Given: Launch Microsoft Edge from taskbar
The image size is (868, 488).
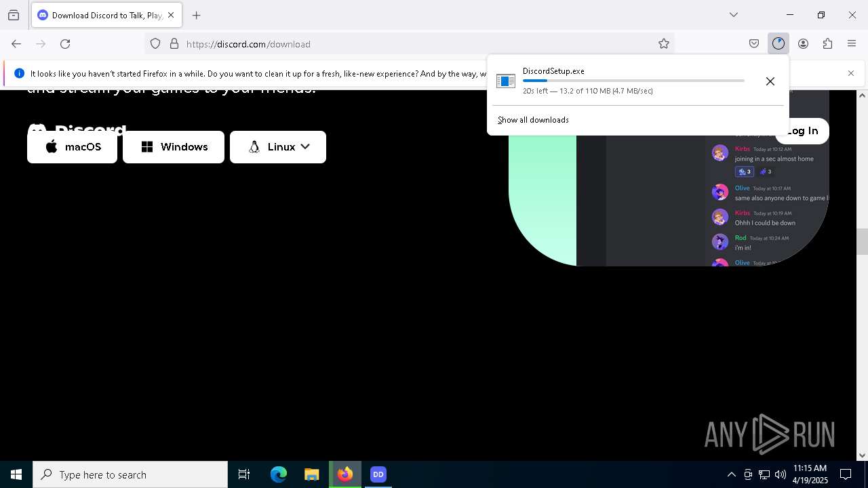Looking at the screenshot, I should pyautogui.click(x=279, y=474).
